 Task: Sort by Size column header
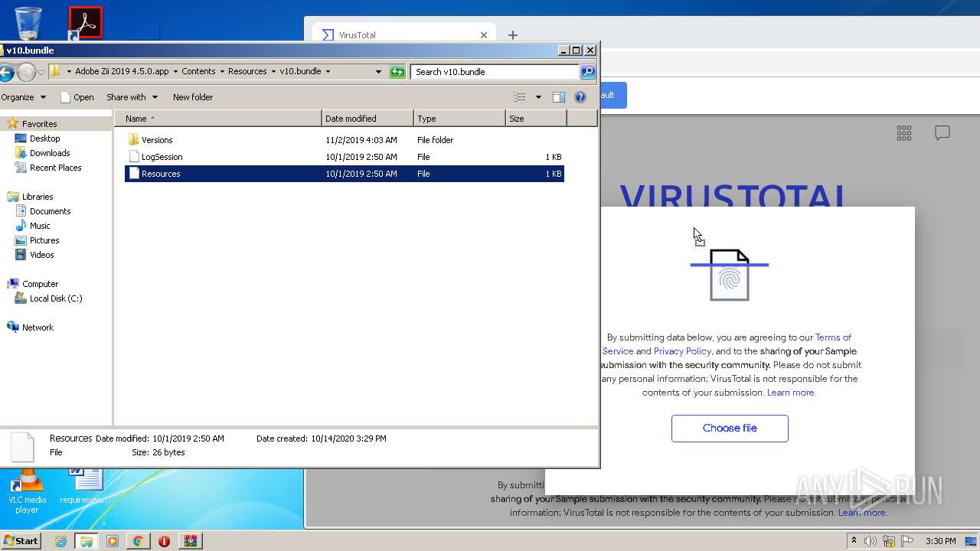click(x=536, y=119)
